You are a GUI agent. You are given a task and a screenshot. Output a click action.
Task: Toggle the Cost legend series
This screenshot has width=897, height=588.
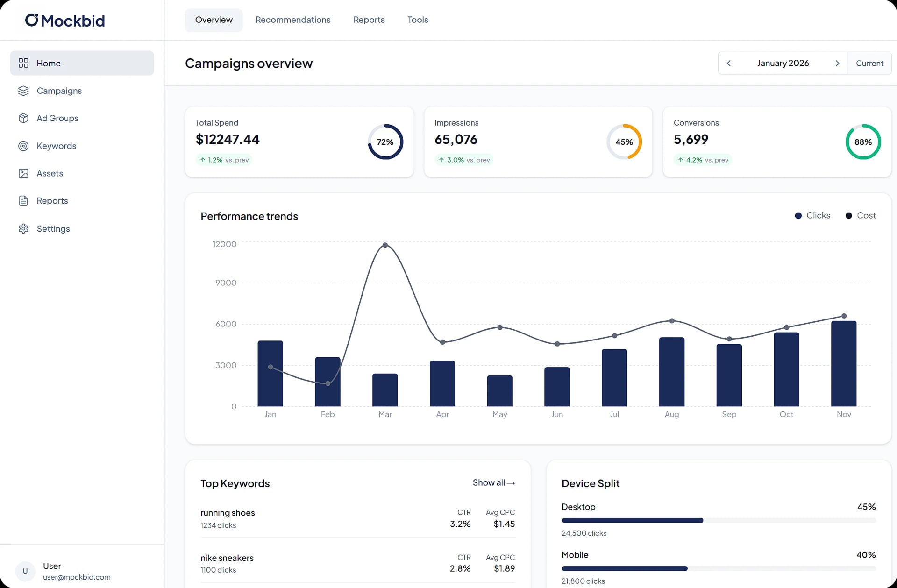coord(861,215)
